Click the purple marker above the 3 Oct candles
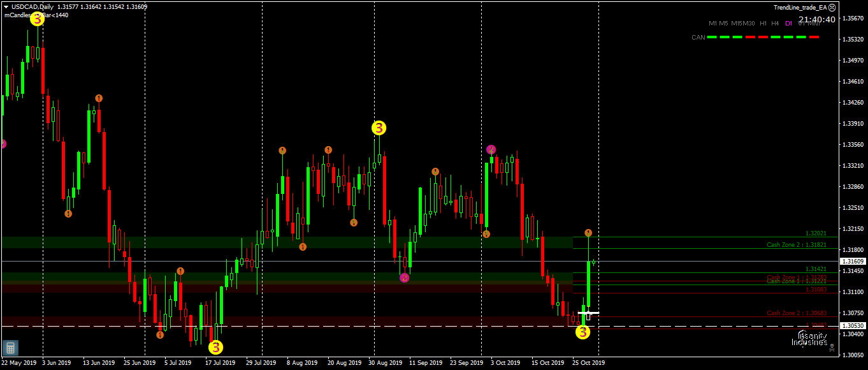Viewport: 868px width, 370px height. tap(490, 149)
